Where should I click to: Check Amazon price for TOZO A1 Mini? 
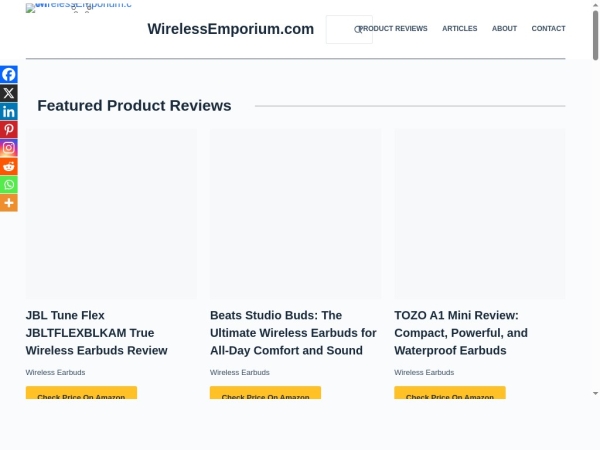(x=450, y=393)
